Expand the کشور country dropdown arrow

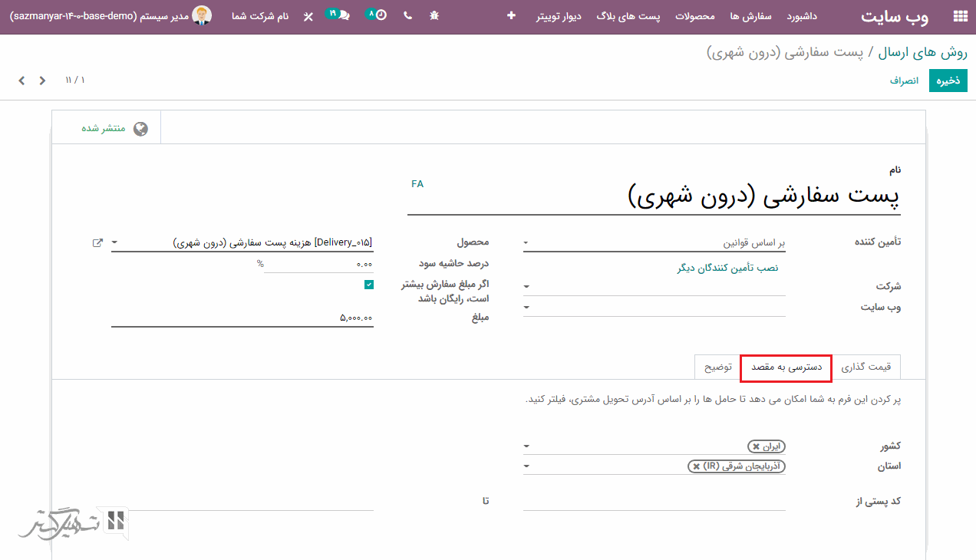(526, 446)
